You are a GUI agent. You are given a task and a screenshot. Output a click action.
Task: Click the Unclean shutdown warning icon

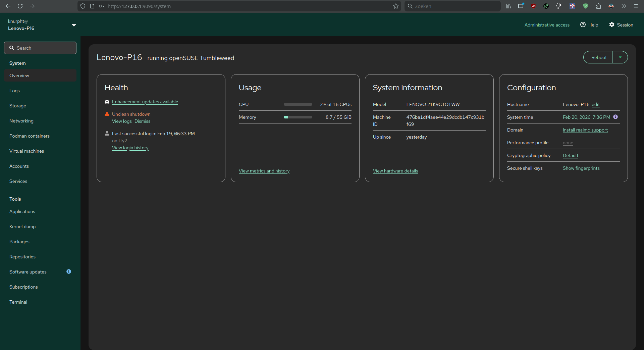[x=107, y=114]
